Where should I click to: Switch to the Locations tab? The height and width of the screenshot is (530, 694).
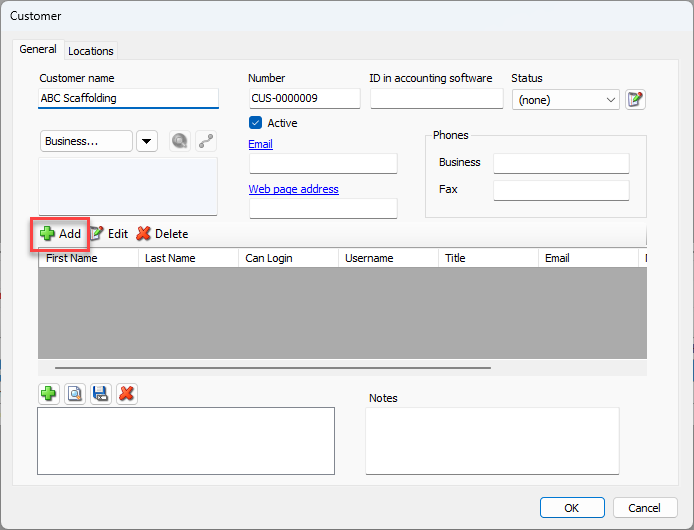[x=91, y=51]
